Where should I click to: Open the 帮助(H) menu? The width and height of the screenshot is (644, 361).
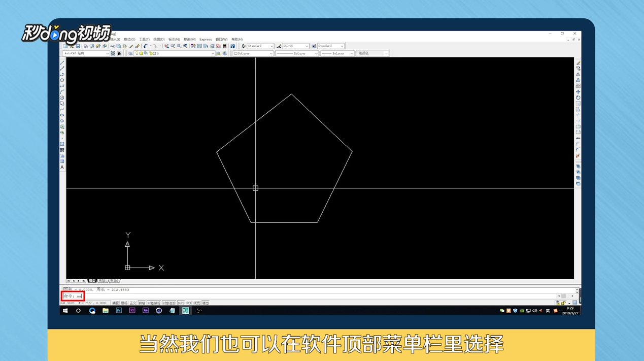point(237,39)
